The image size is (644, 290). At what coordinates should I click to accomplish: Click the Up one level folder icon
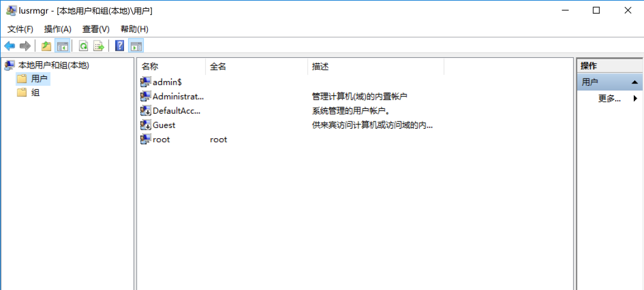pyautogui.click(x=47, y=45)
